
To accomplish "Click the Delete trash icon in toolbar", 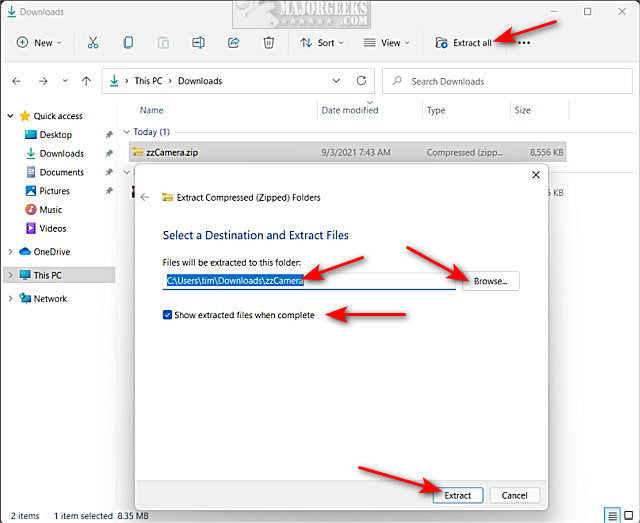I will (269, 42).
